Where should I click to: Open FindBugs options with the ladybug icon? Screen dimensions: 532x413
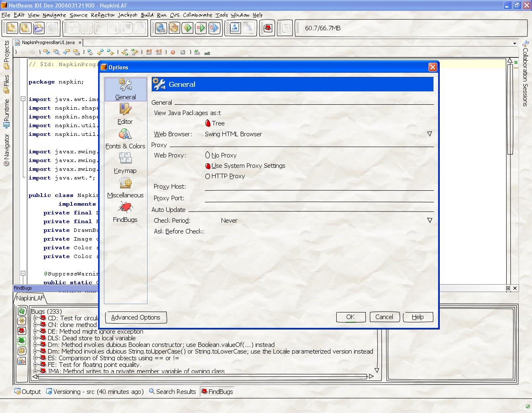(125, 212)
